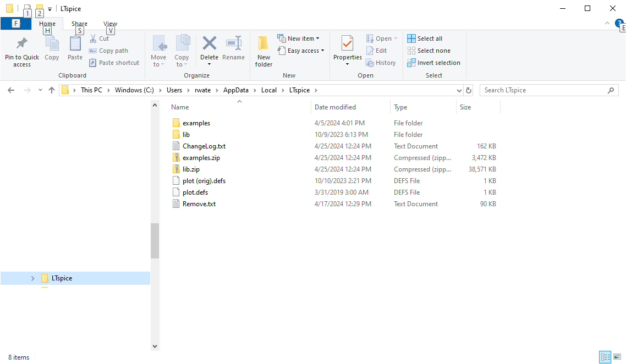Click the Edit ribbon command
Screen dimensions: 626x364
pos(376,51)
